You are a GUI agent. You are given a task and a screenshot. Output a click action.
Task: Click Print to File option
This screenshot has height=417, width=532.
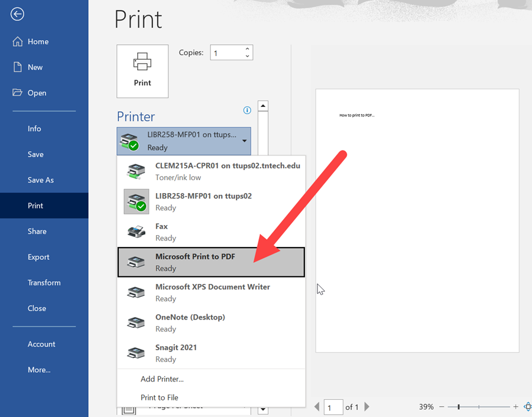211,398
